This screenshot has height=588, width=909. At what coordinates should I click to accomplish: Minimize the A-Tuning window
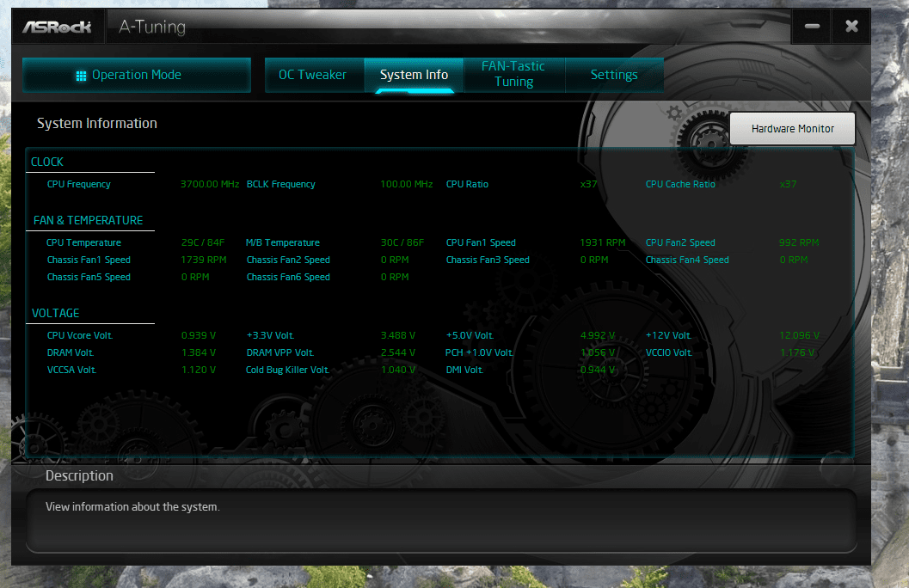(x=812, y=26)
